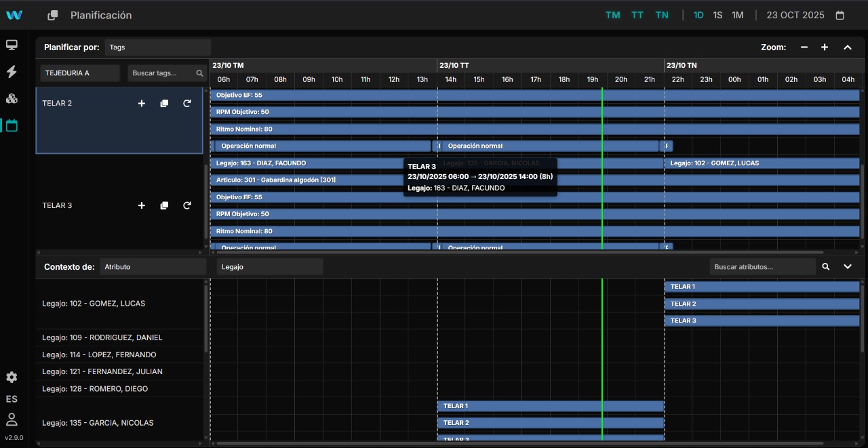Viewport: 868px width, 448px height.
Task: Open the stacked cubes sidebar icon
Action: tap(12, 98)
